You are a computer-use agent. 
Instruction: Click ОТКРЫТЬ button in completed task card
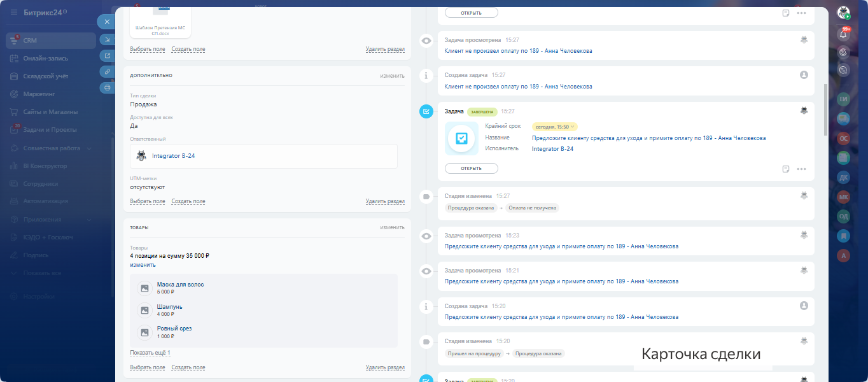coord(471,168)
